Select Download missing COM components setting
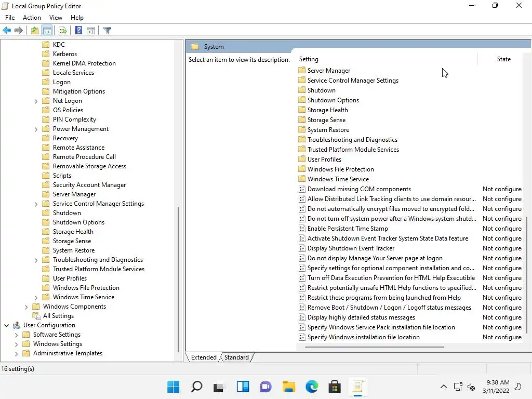Image resolution: width=532 pixels, height=399 pixels. pyautogui.click(x=359, y=189)
